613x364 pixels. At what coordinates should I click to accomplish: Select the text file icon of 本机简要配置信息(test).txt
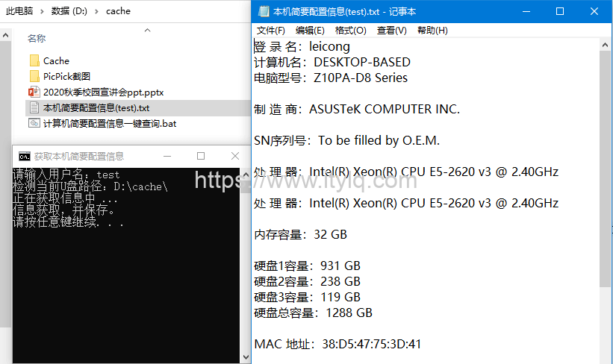34,108
